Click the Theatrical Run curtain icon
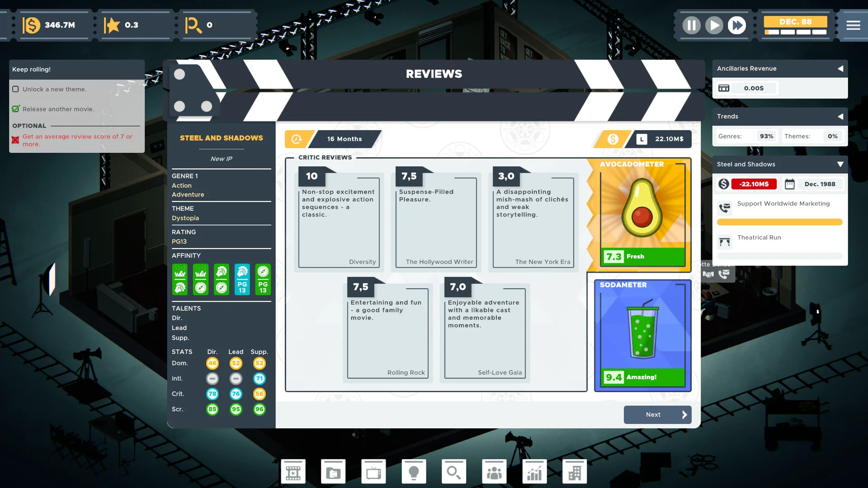The image size is (868, 488). [725, 242]
